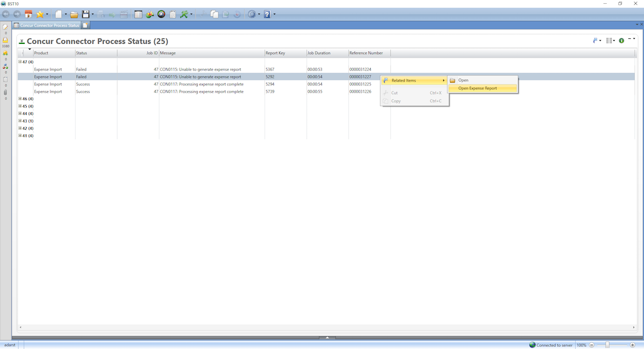Expand the group 41 (4)

[20, 136]
